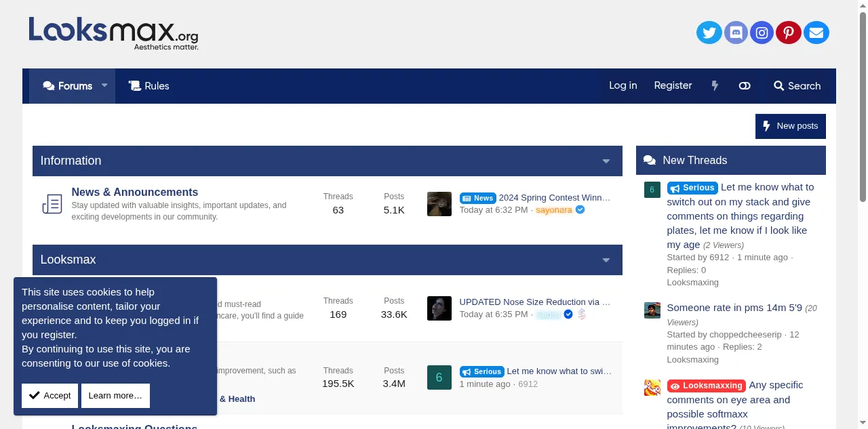
Task: Open the Twitter social link icon
Action: [x=709, y=33]
